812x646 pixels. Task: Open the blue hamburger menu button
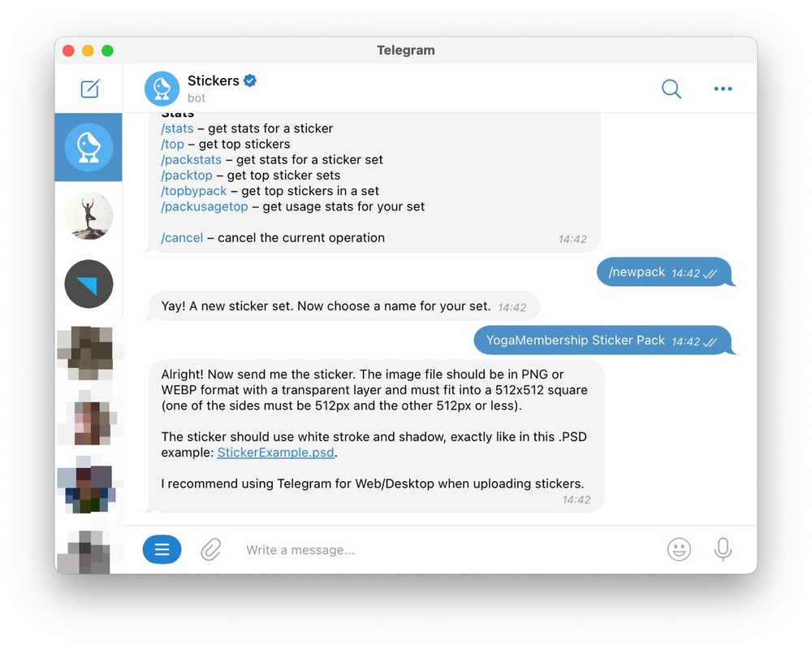tap(162, 549)
